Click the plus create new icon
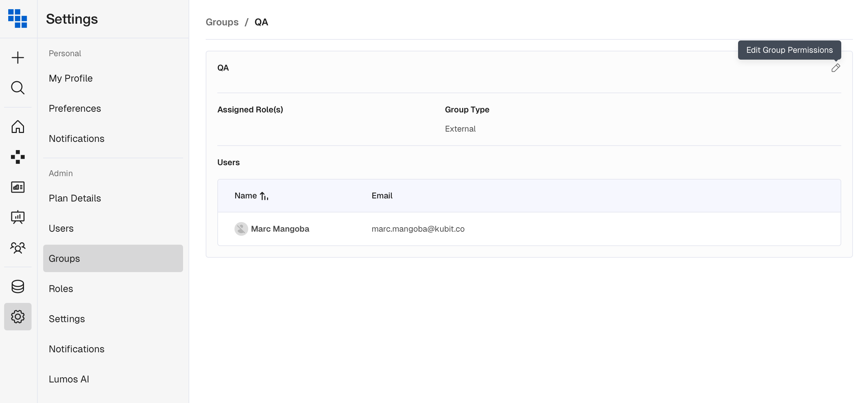Screen dimensions: 868x403 point(18,58)
